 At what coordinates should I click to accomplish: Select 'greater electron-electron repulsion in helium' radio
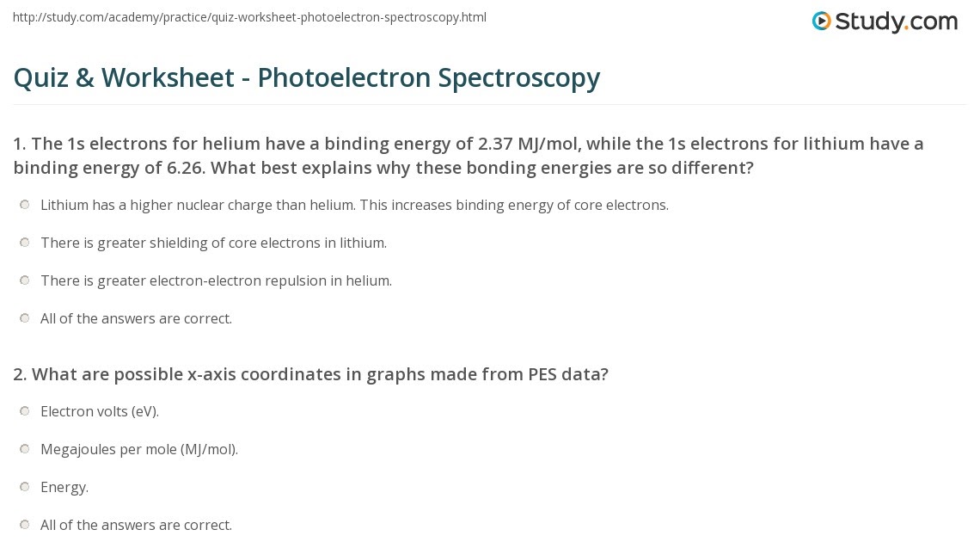(24, 280)
